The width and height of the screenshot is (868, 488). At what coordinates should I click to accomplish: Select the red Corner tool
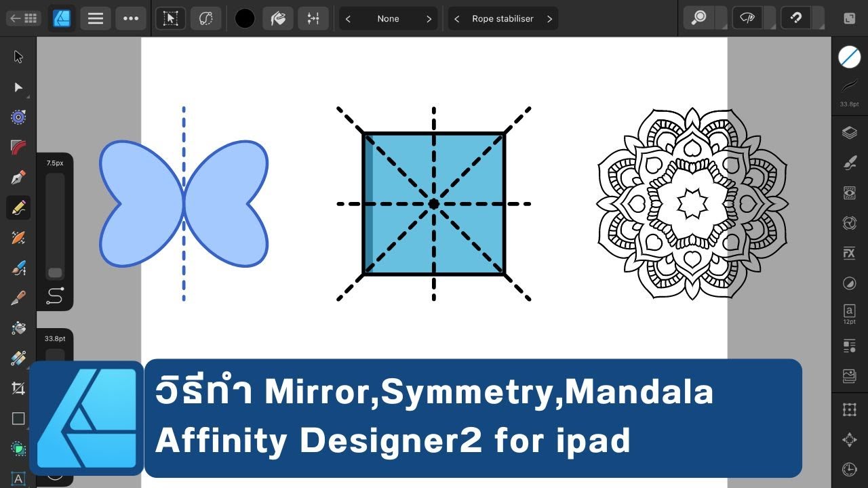[x=18, y=147]
